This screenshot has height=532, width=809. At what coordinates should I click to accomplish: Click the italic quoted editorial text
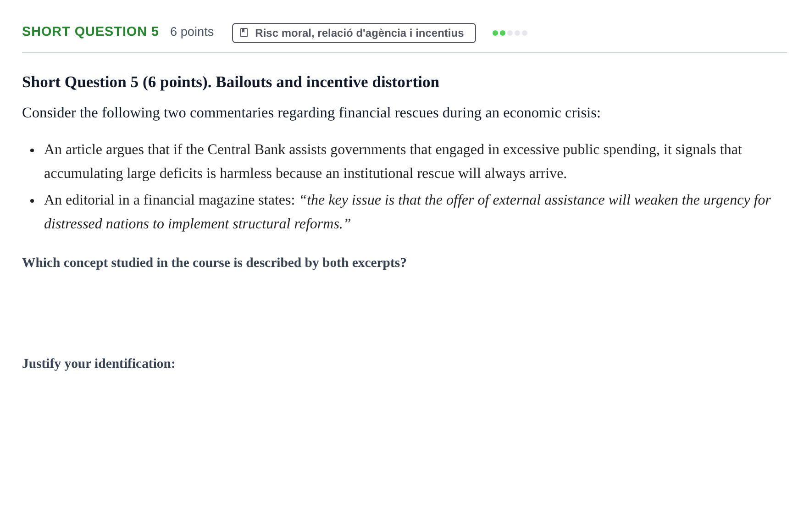tap(407, 212)
